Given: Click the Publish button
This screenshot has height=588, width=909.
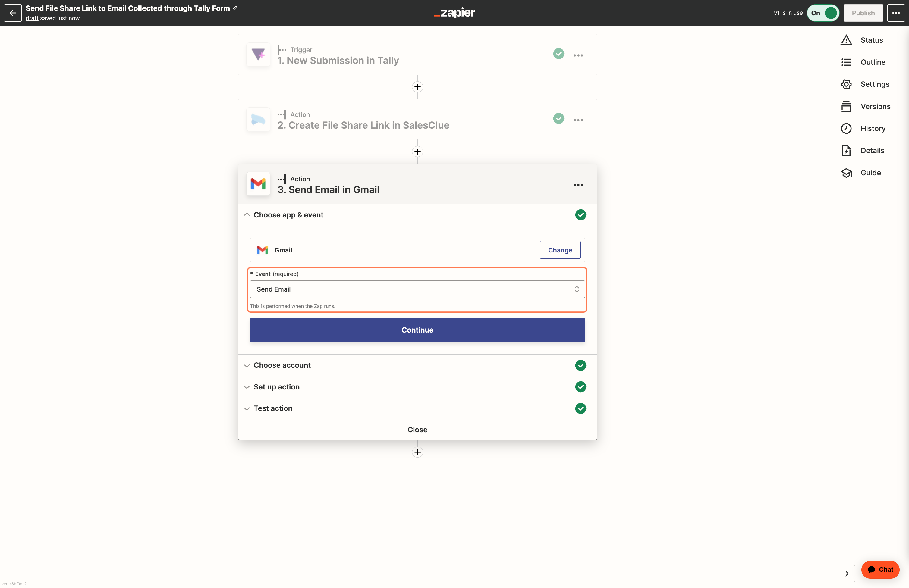Looking at the screenshot, I should click(x=863, y=13).
